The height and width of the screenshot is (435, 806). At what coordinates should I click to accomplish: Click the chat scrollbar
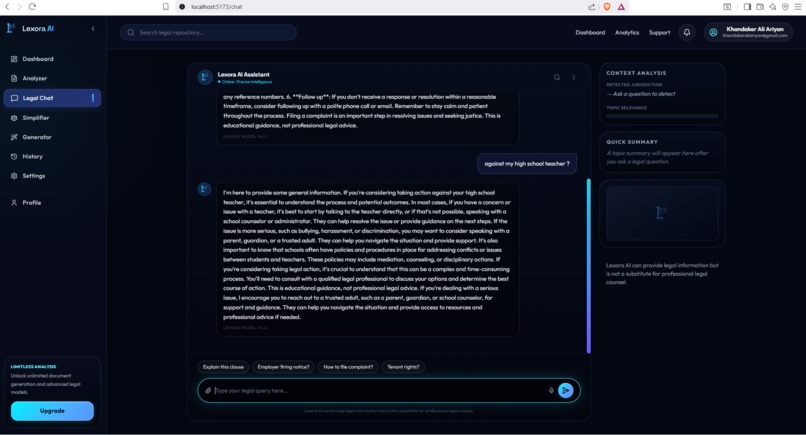click(589, 266)
